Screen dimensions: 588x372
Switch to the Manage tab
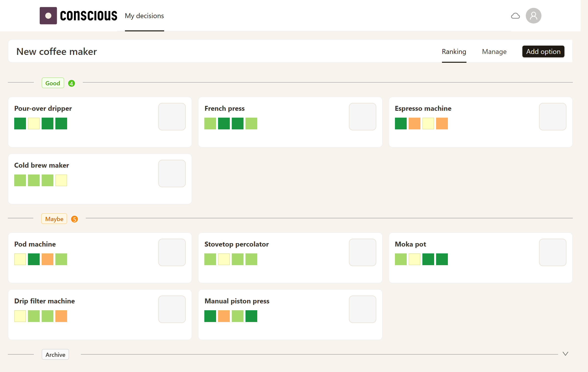(x=494, y=51)
